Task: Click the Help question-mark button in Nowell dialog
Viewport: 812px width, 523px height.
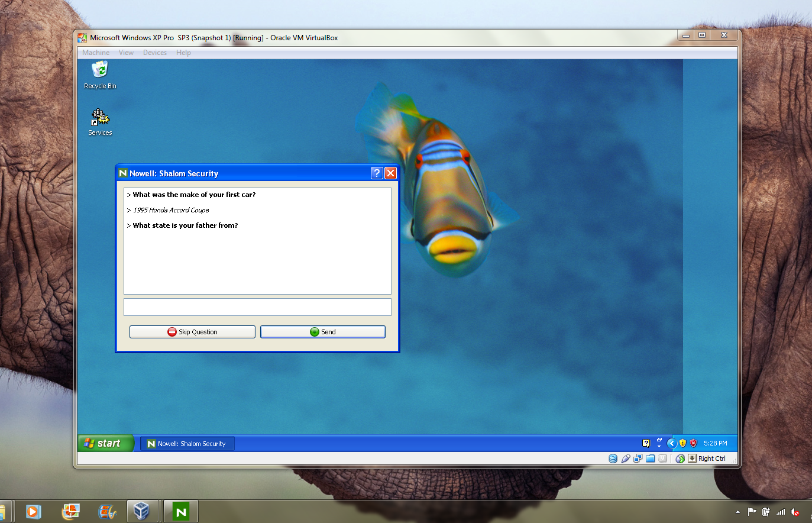Action: pos(377,173)
